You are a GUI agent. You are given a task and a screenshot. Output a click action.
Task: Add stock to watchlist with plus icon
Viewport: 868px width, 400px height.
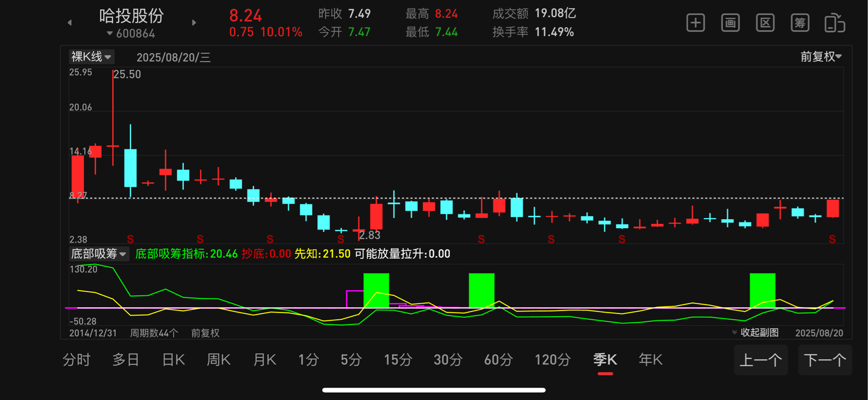[x=695, y=23]
